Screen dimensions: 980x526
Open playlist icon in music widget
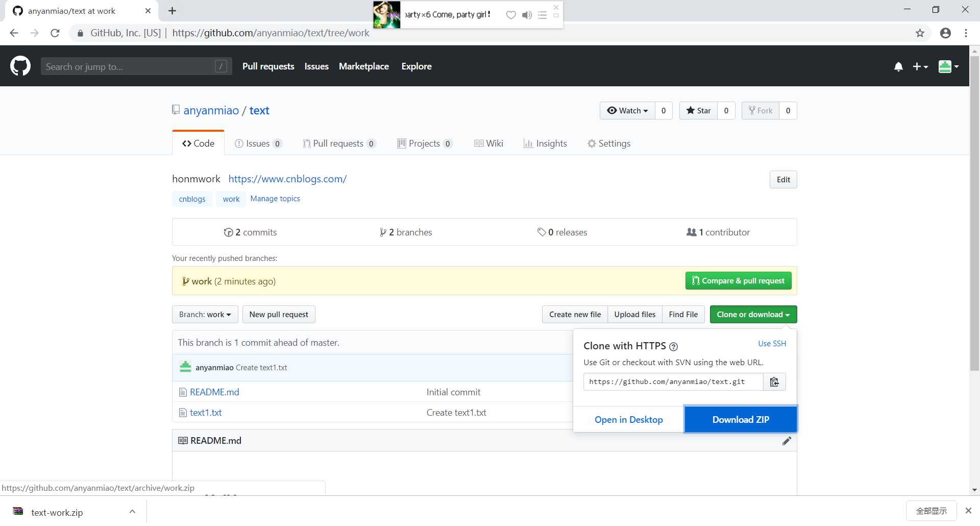(542, 15)
